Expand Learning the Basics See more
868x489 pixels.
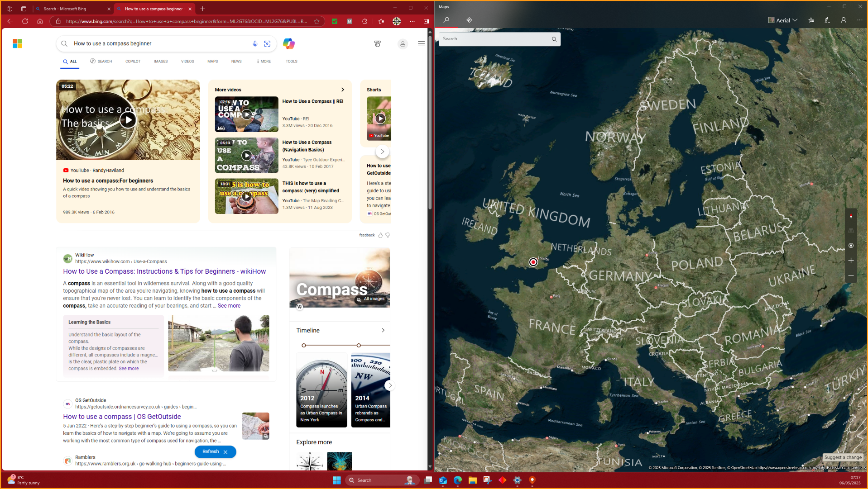[129, 369]
